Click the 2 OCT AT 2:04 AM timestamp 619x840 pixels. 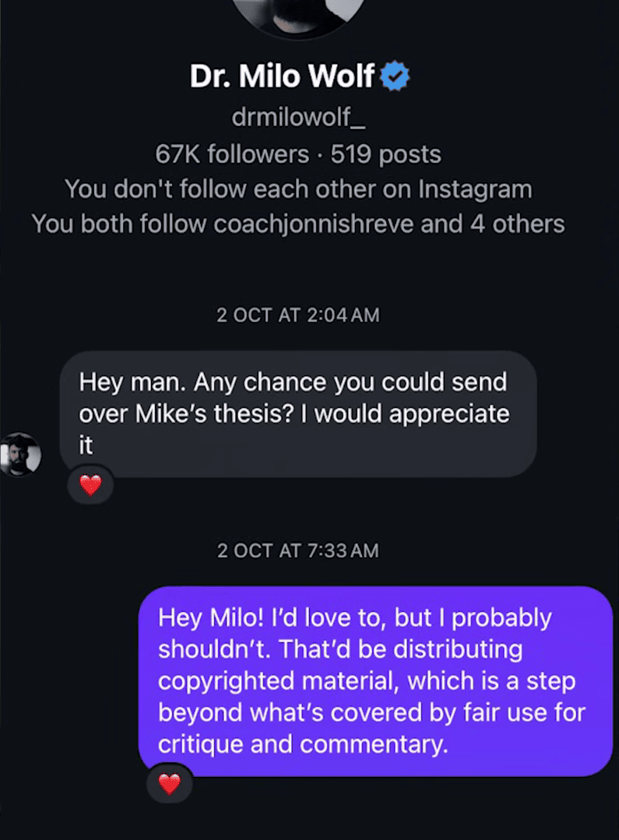[x=298, y=315]
